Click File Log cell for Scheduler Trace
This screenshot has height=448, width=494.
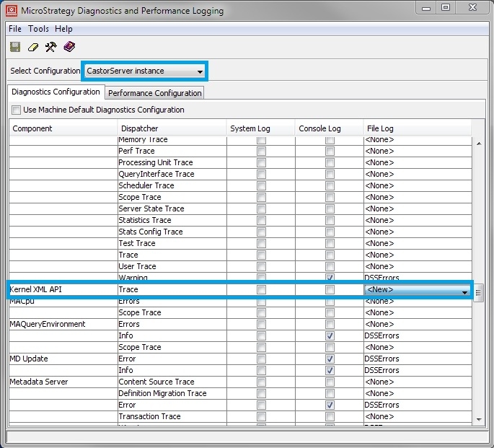pyautogui.click(x=417, y=185)
